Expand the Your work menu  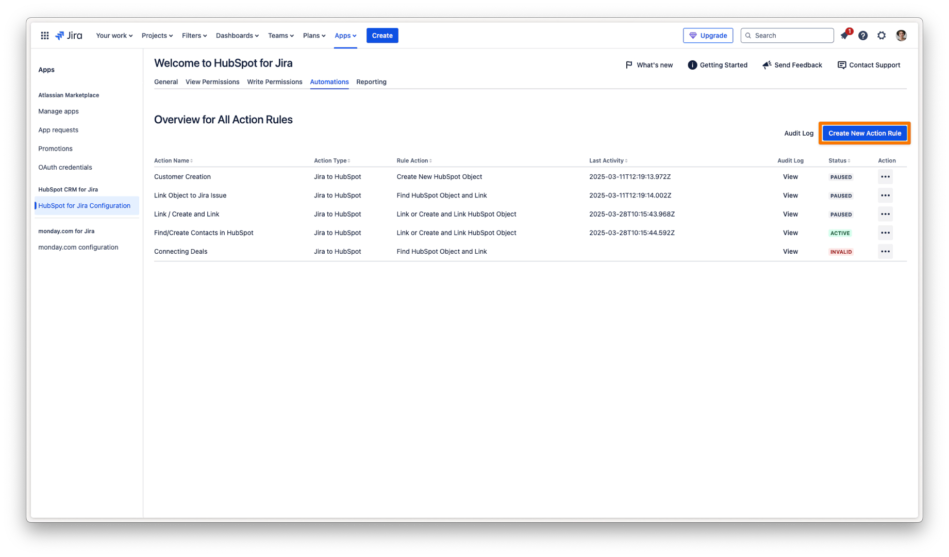coord(114,36)
